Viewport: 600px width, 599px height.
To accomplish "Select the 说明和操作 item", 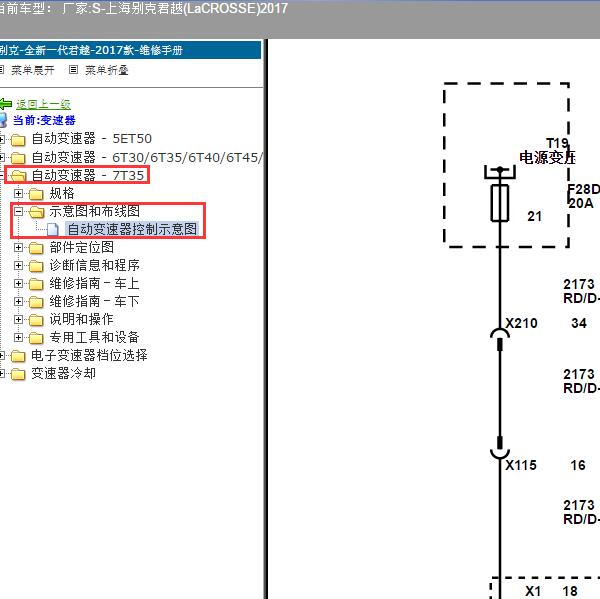I will 81,319.
